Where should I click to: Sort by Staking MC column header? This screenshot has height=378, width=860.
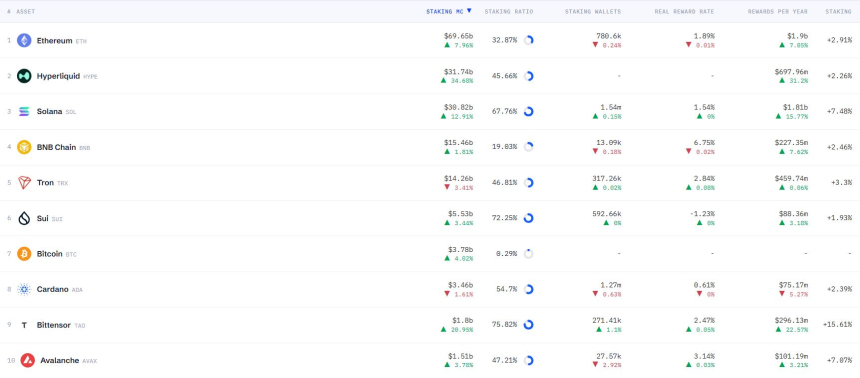tap(449, 11)
